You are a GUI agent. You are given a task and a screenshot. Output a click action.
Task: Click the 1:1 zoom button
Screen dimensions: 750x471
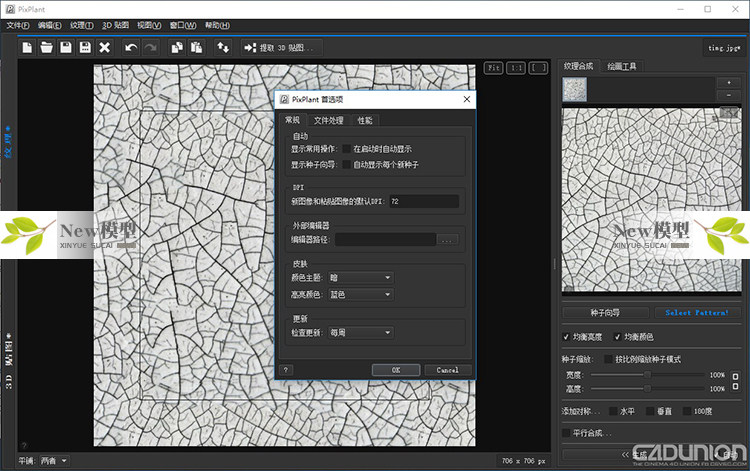[516, 68]
